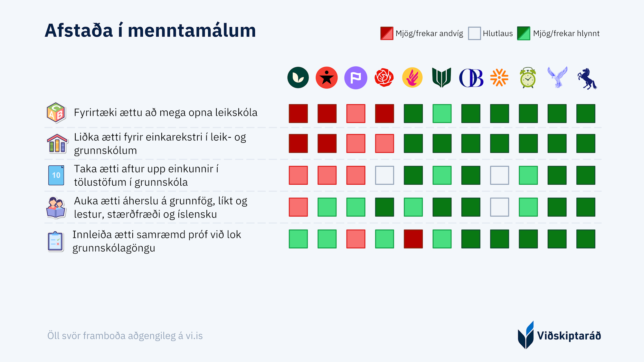Click the blue grade 10 document icon

point(56,175)
